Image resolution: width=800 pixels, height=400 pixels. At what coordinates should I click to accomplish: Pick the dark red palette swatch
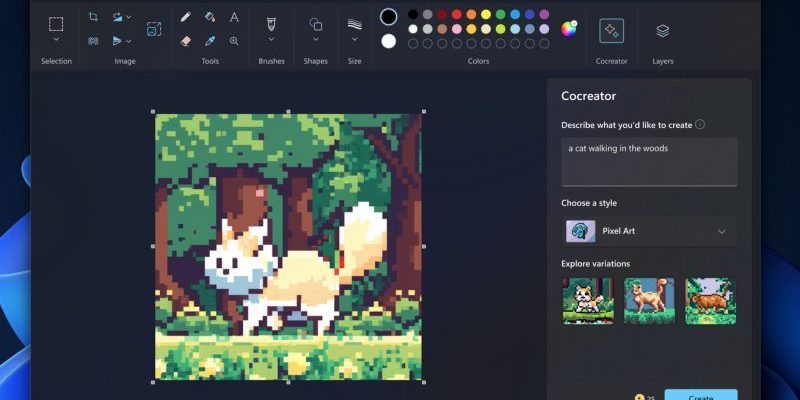442,14
